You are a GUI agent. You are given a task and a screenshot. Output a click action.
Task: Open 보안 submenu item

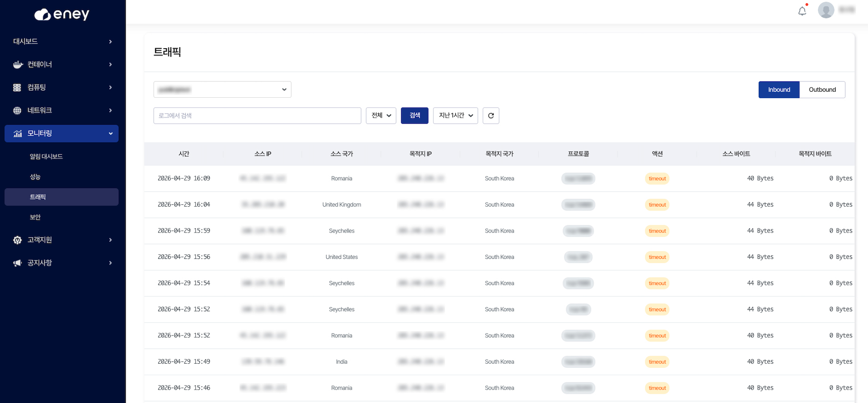coord(35,217)
